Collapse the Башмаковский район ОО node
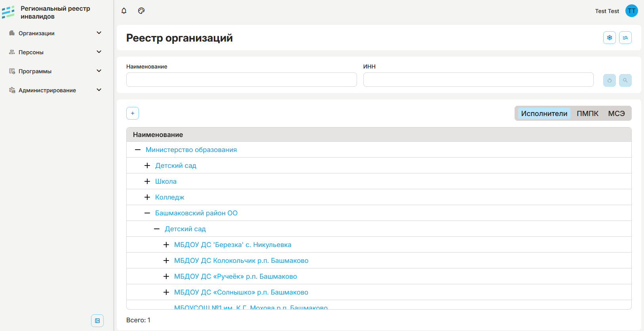The image size is (644, 331). click(147, 213)
